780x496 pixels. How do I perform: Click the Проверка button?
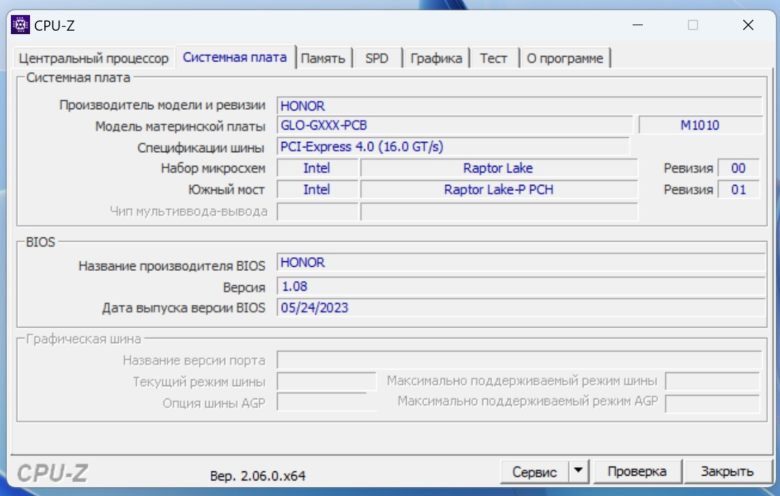click(x=637, y=471)
